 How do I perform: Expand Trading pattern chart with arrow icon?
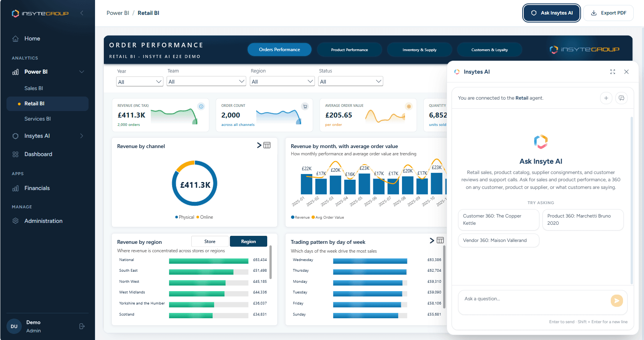click(x=432, y=240)
